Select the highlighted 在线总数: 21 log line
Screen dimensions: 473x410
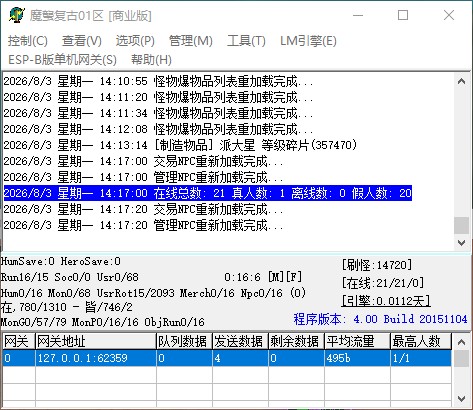coord(208,193)
